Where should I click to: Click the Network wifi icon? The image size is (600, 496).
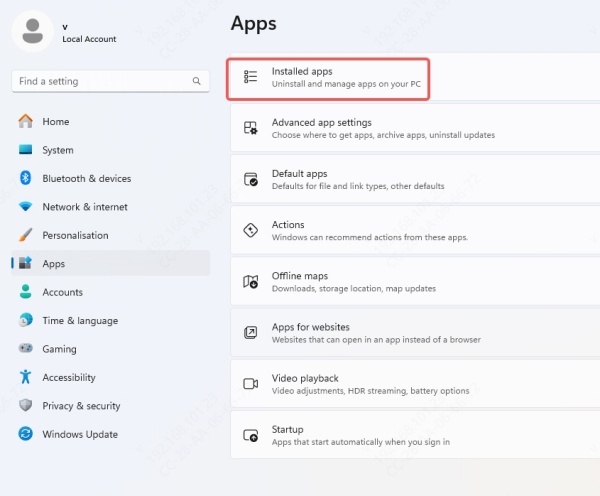pyautogui.click(x=26, y=207)
